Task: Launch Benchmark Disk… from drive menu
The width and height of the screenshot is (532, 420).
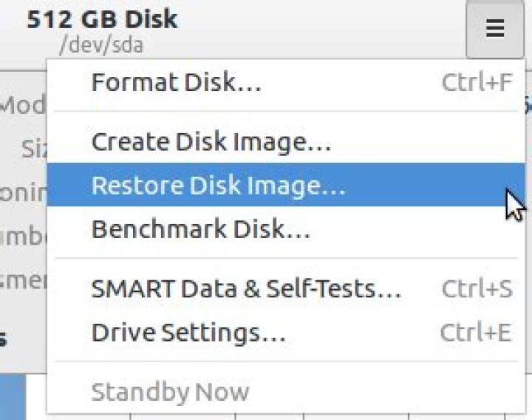Action: (287, 228)
